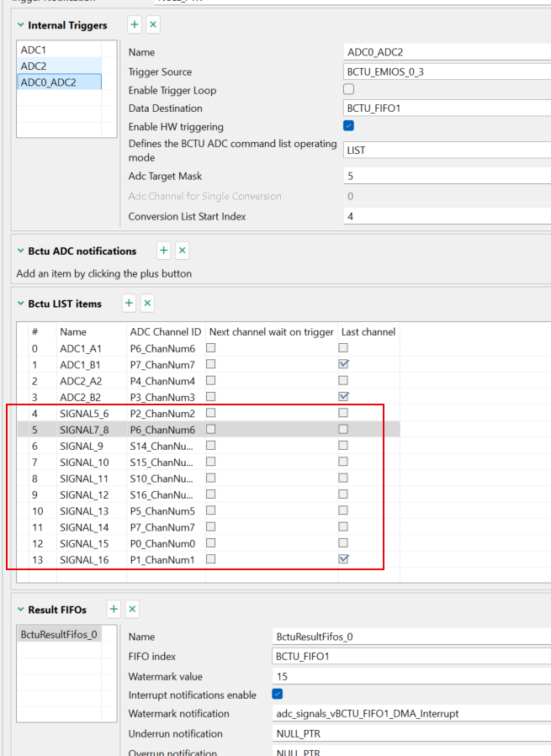Add a Bctu ADC notification with plus icon

(163, 251)
